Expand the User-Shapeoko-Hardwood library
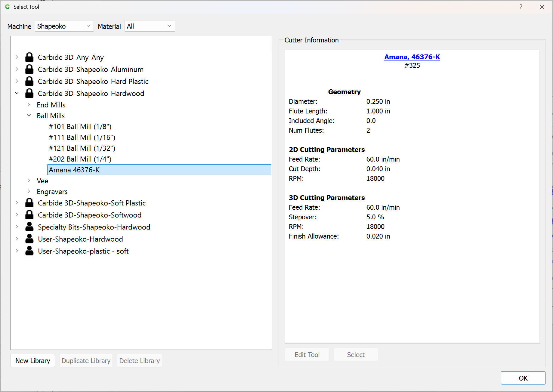 point(17,239)
